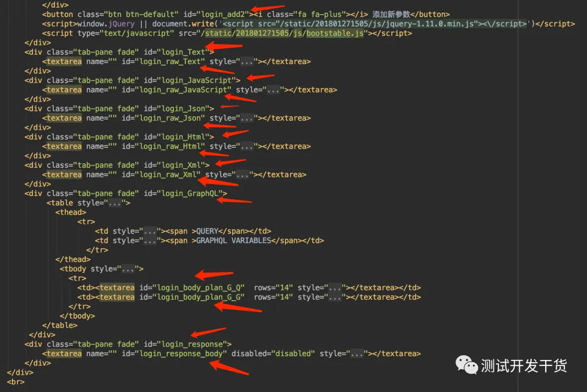Click the disabled="disabled" attribute
The image size is (587, 392).
[273, 353]
